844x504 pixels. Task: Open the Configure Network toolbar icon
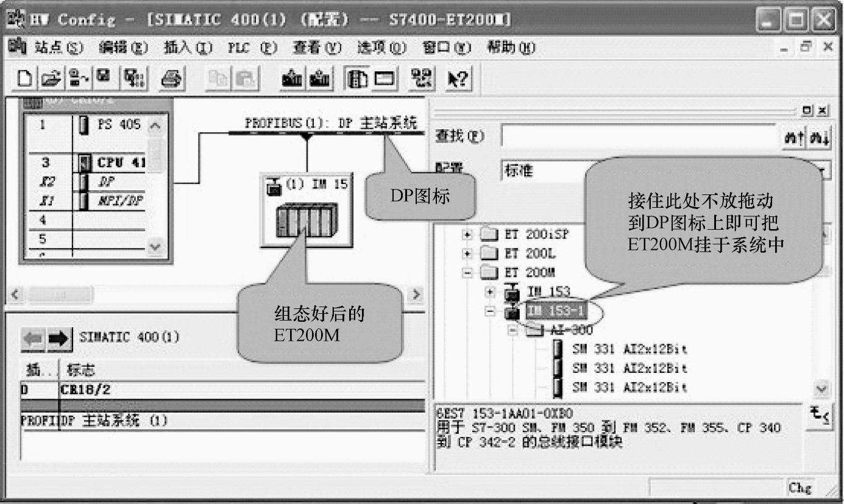pyautogui.click(x=420, y=79)
